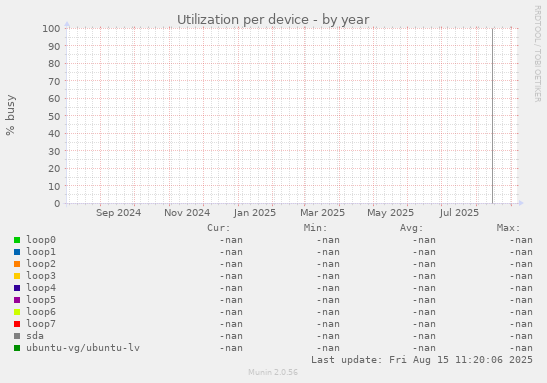Click the loop1 blue legend swatch
Image resolution: width=547 pixels, height=383 pixels.
[x=17, y=252]
